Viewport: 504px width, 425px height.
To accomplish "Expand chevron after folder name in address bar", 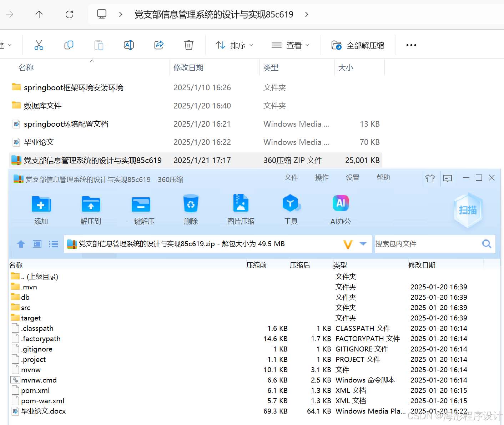I will pyautogui.click(x=307, y=15).
